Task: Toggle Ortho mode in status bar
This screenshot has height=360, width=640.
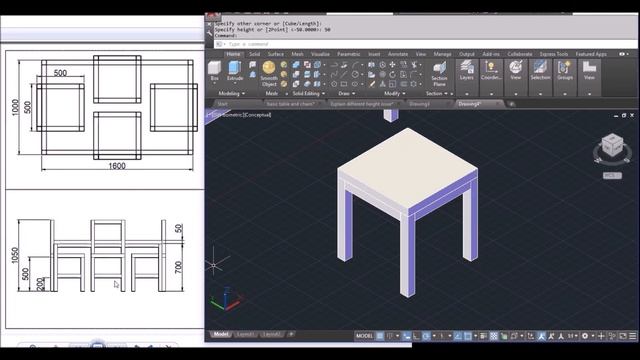Action: [x=416, y=336]
